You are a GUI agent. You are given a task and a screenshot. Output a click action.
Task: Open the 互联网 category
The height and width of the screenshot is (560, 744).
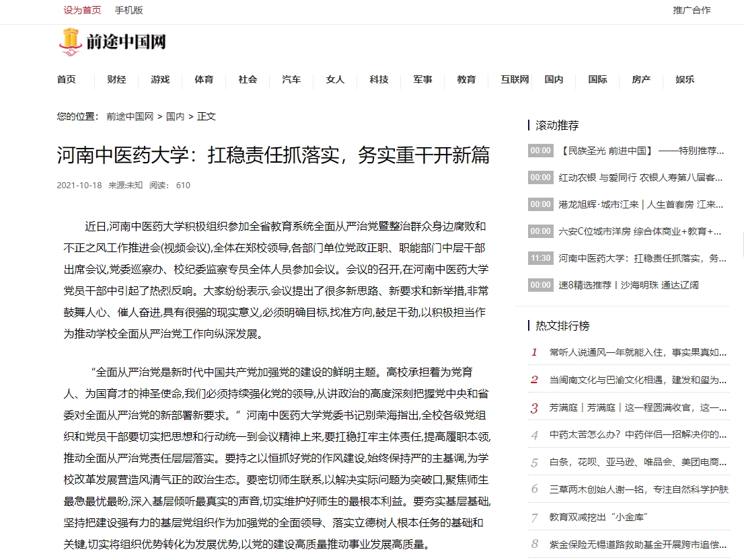[x=515, y=79]
